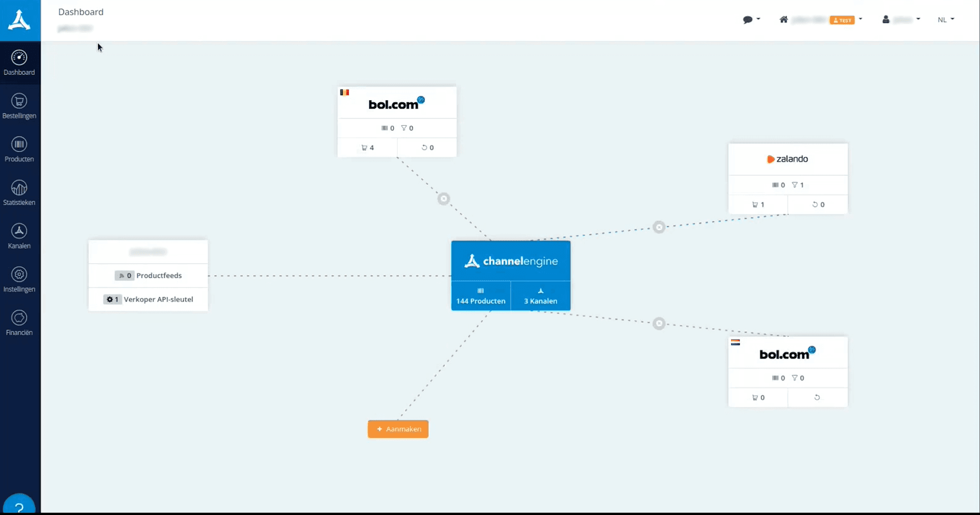Screen dimensions: 980x515
Task: Open Financiën in the sidebar
Action: click(x=19, y=323)
